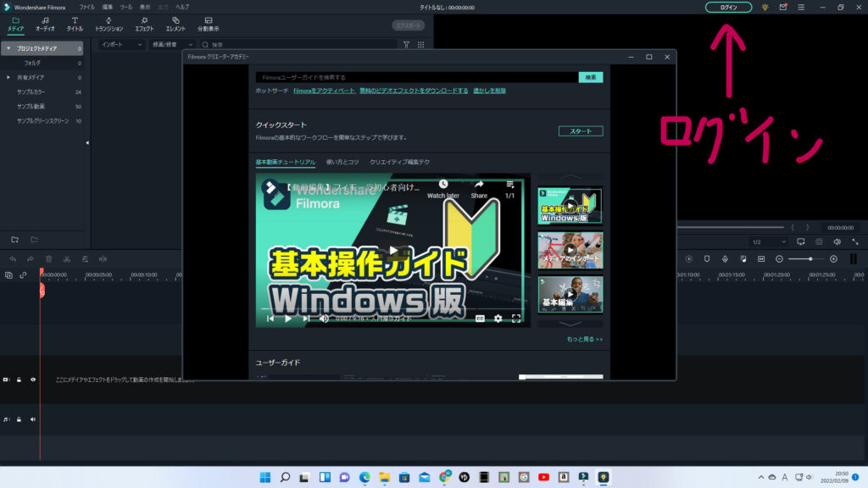Adjust the timeline zoom slider
The width and height of the screenshot is (868, 488).
(807, 259)
